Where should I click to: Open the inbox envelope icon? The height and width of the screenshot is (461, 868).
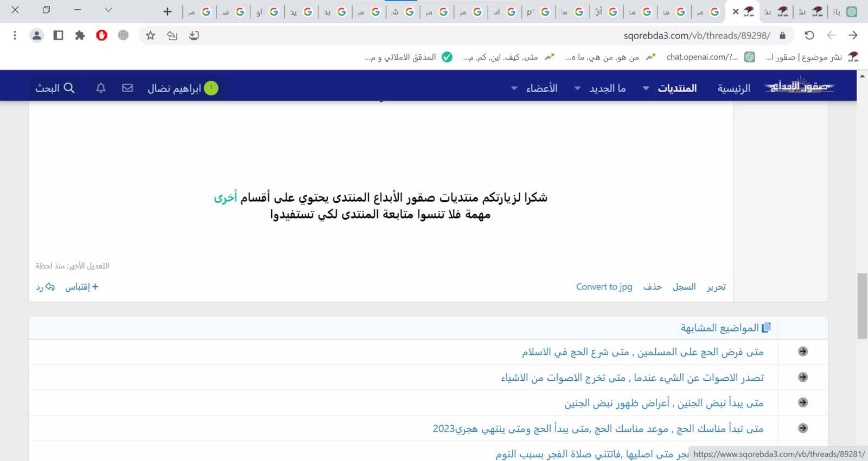coord(127,88)
